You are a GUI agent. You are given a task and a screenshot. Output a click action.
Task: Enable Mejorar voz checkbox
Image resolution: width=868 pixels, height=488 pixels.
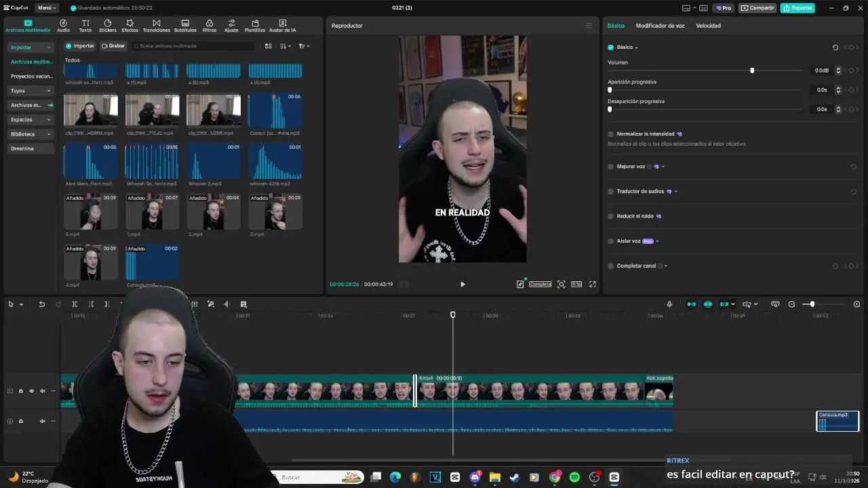coord(611,167)
